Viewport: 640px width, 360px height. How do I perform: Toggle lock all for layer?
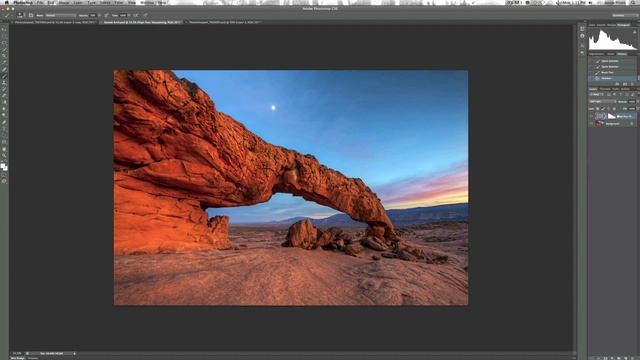pos(614,109)
